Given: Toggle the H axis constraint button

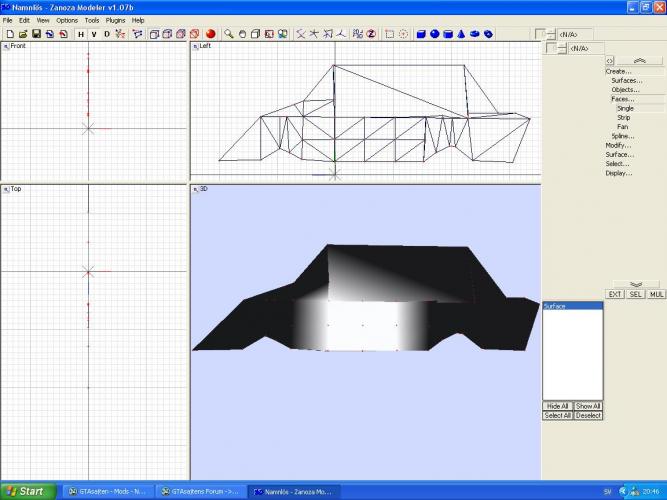Looking at the screenshot, I should pos(80,33).
